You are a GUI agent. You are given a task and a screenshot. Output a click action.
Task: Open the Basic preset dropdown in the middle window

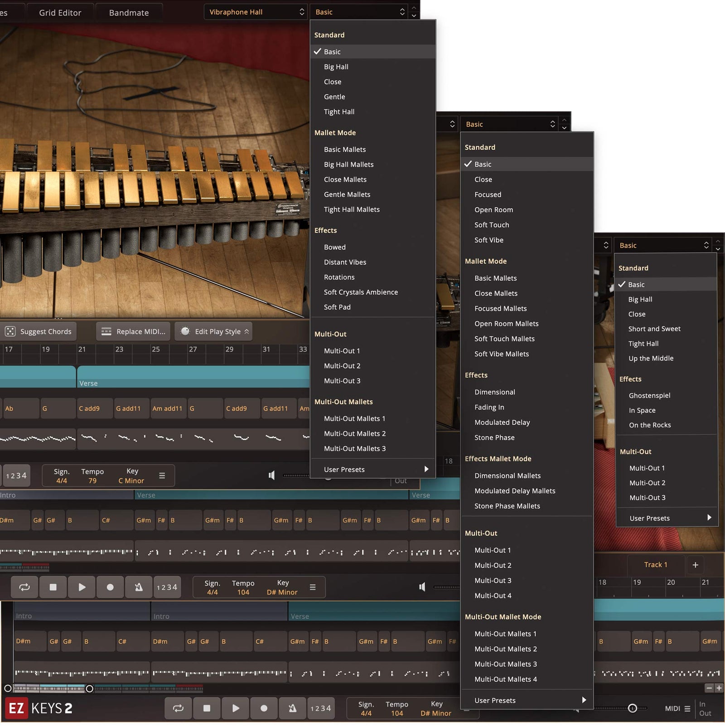point(509,124)
